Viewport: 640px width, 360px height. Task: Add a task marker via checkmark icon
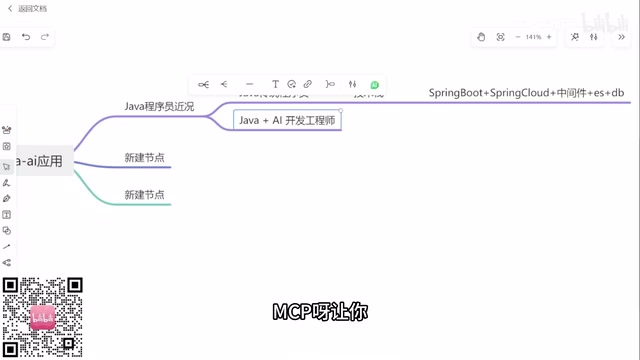pos(291,84)
